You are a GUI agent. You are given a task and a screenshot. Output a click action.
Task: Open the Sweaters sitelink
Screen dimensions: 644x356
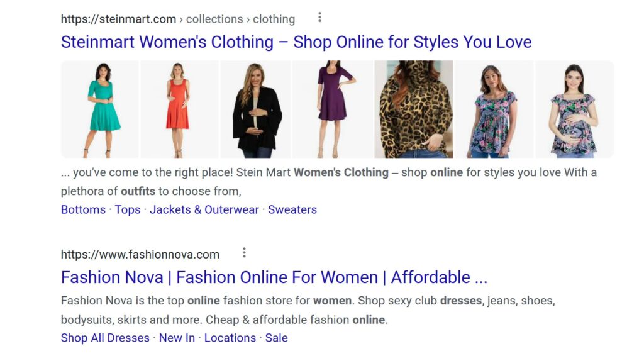[x=292, y=210]
